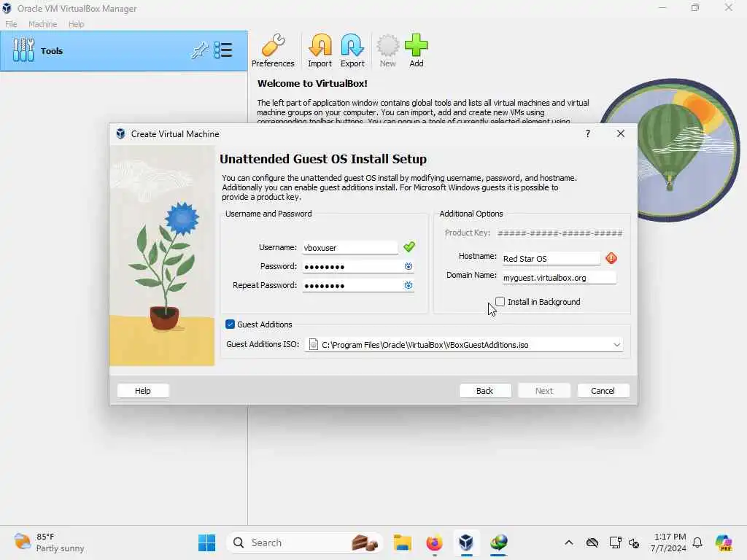
Task: Click the VirtualBox taskbar icon
Action: coord(466,542)
